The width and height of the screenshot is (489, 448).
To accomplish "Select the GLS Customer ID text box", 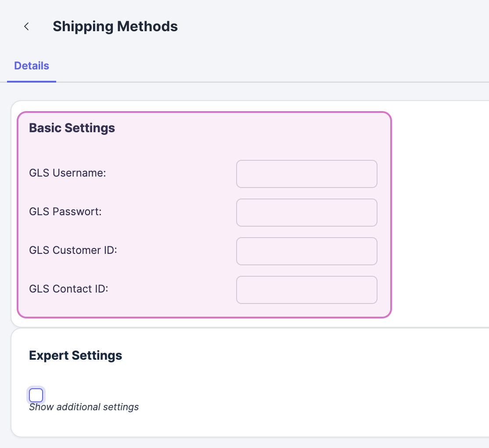I will coord(306,251).
